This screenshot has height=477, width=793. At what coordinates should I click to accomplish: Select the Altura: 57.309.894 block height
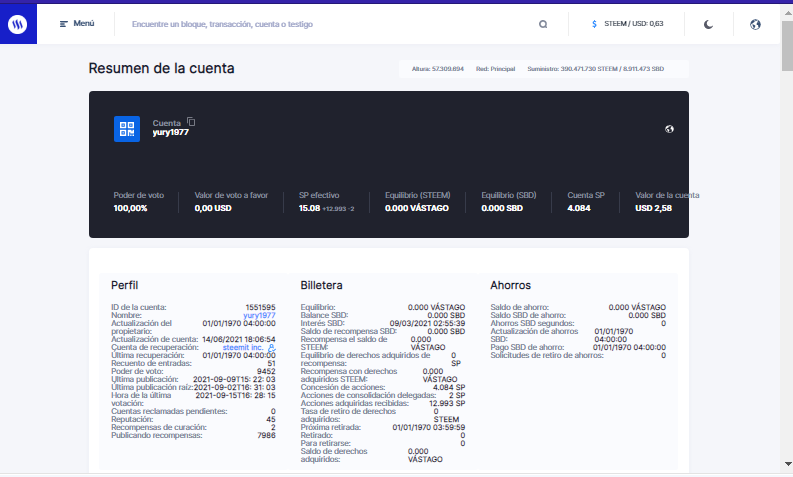click(x=437, y=69)
